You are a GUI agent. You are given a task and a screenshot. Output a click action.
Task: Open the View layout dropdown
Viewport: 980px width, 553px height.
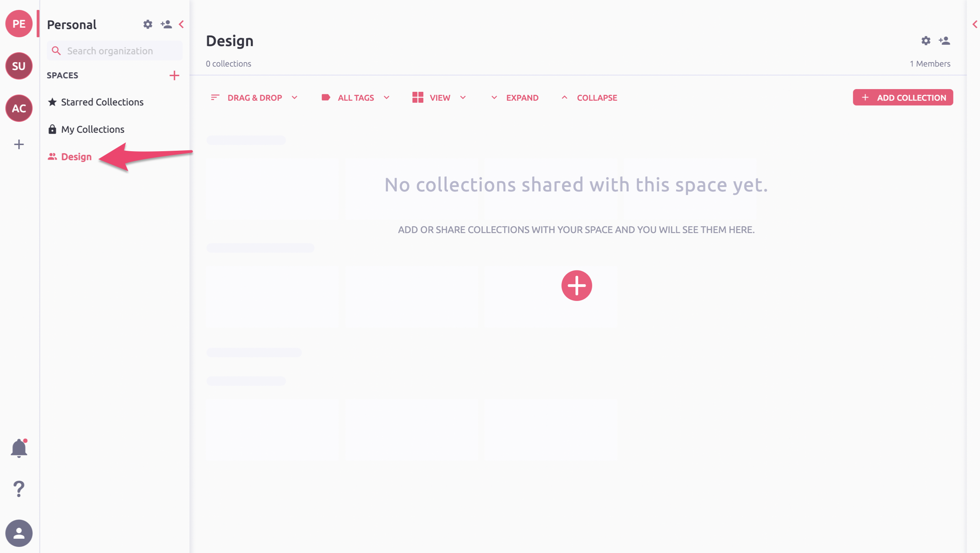pyautogui.click(x=439, y=98)
